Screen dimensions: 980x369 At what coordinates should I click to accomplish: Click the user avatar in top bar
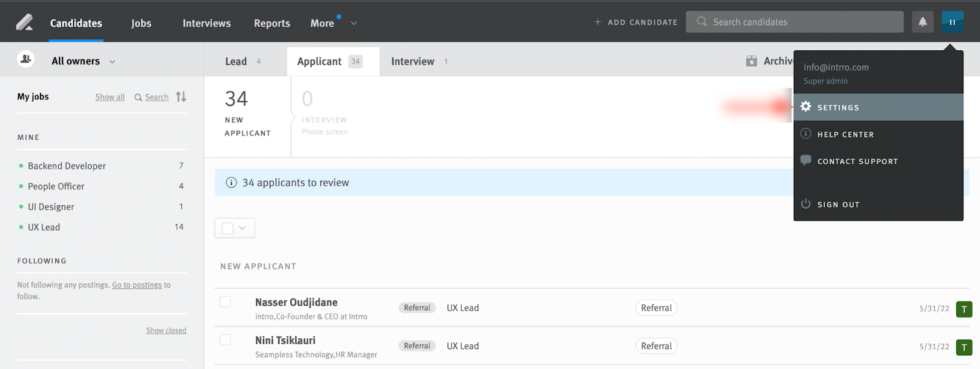(x=952, y=22)
